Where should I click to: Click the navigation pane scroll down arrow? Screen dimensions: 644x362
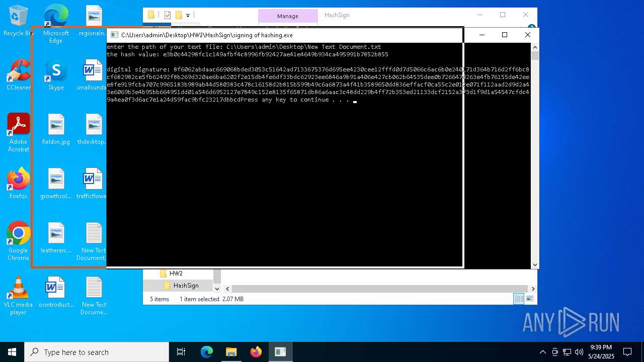[x=217, y=289]
